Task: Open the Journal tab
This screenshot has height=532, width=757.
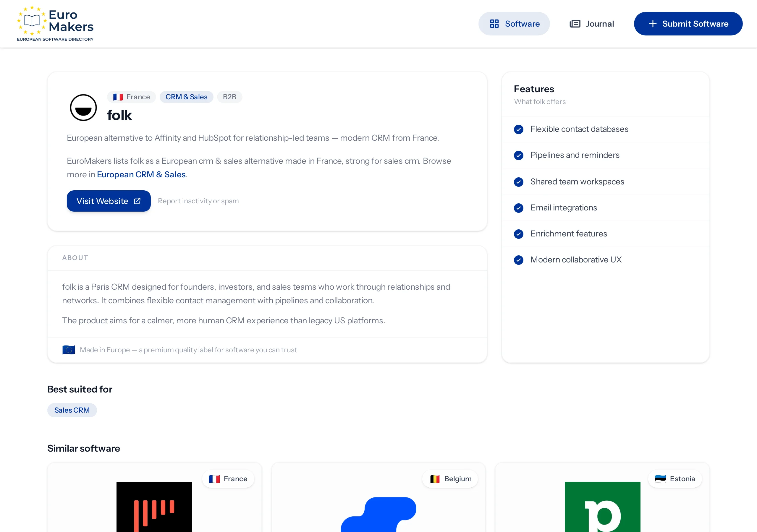Action: (592, 24)
